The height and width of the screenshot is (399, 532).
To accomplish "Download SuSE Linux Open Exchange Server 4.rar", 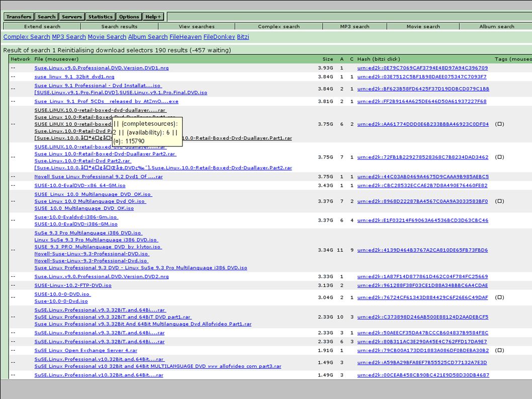I will pyautogui.click(x=86, y=350).
